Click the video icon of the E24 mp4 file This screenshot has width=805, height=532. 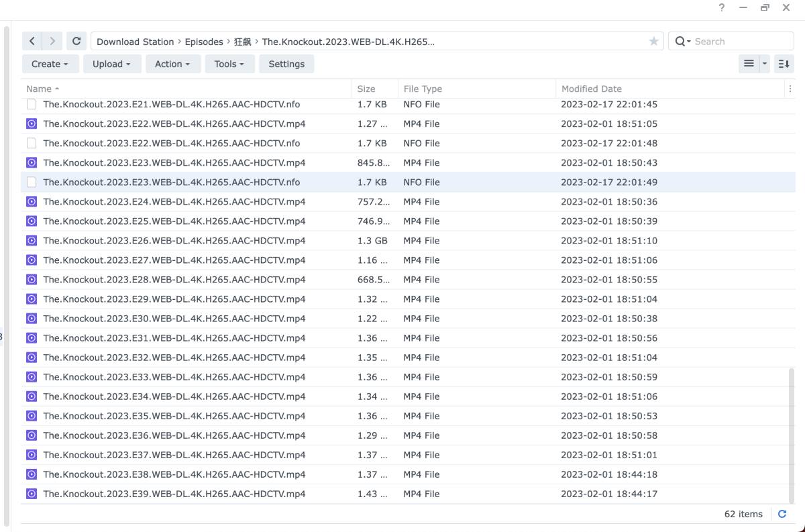[31, 201]
